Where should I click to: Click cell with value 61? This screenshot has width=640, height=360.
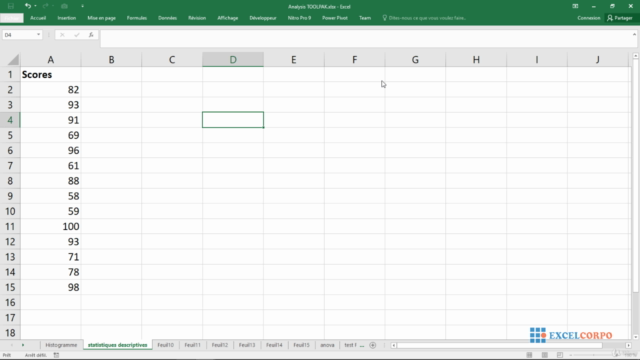pyautogui.click(x=51, y=166)
